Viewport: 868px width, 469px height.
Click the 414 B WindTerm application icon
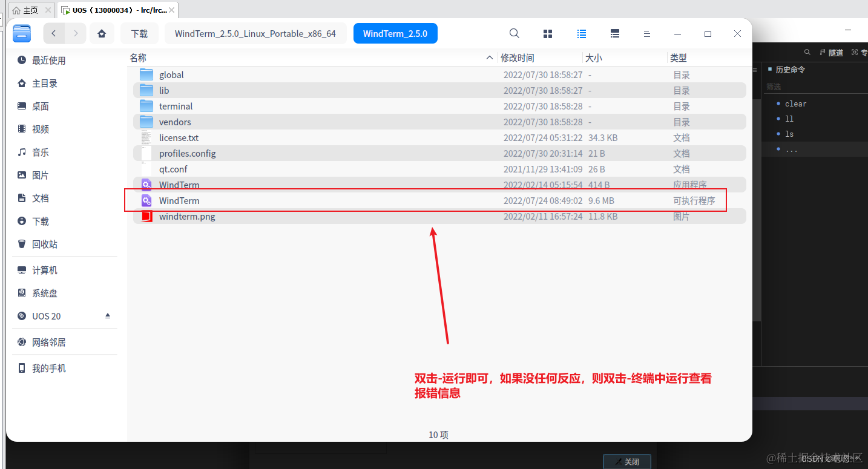[146, 185]
